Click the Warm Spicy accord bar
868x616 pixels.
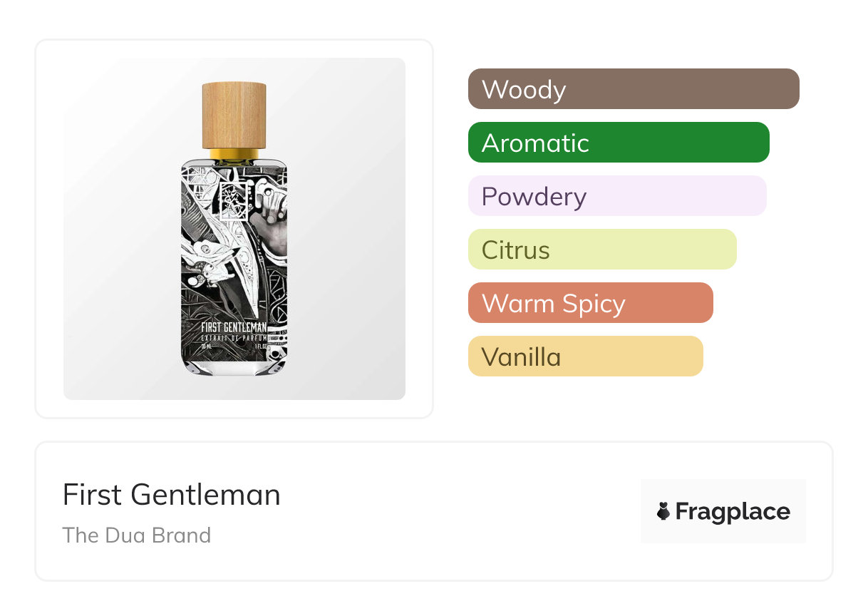(590, 303)
